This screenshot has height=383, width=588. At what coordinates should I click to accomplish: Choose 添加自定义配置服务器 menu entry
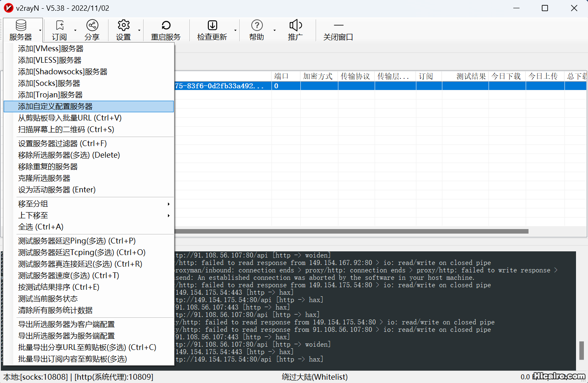pos(89,106)
